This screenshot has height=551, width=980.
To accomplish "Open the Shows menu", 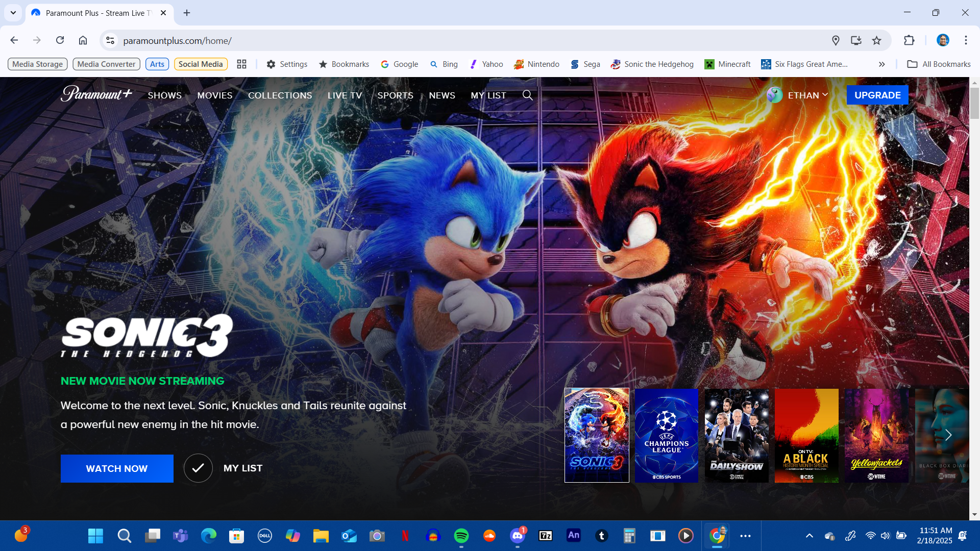I will pos(164,95).
